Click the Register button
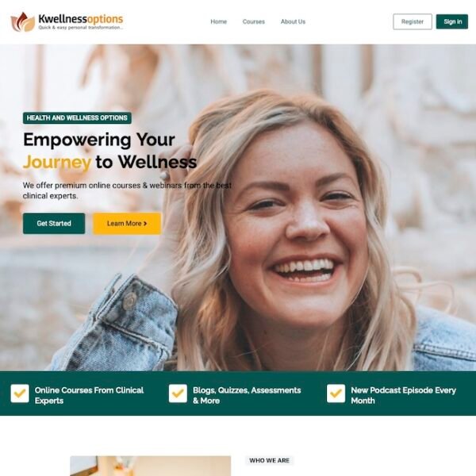The width and height of the screenshot is (476, 476). [413, 21]
